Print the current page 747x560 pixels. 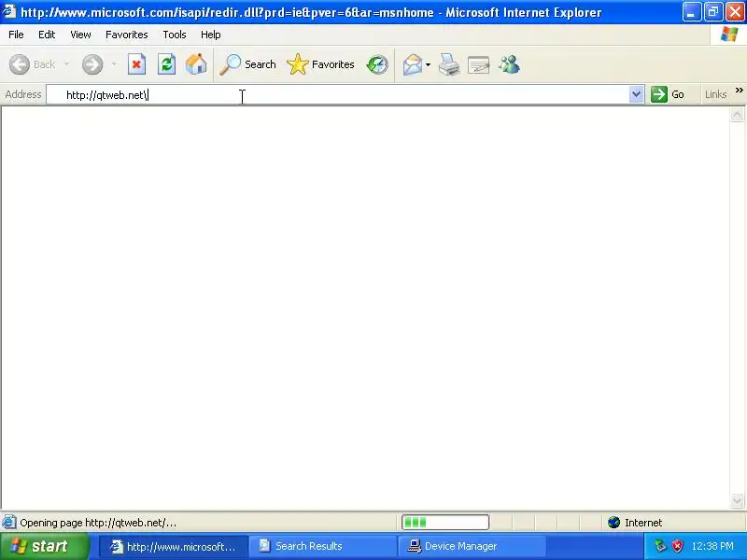449,64
